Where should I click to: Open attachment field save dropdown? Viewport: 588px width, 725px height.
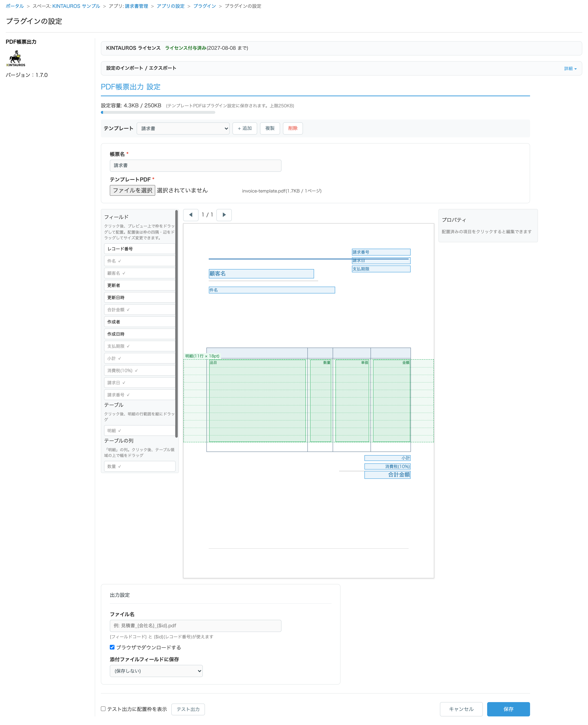156,671
